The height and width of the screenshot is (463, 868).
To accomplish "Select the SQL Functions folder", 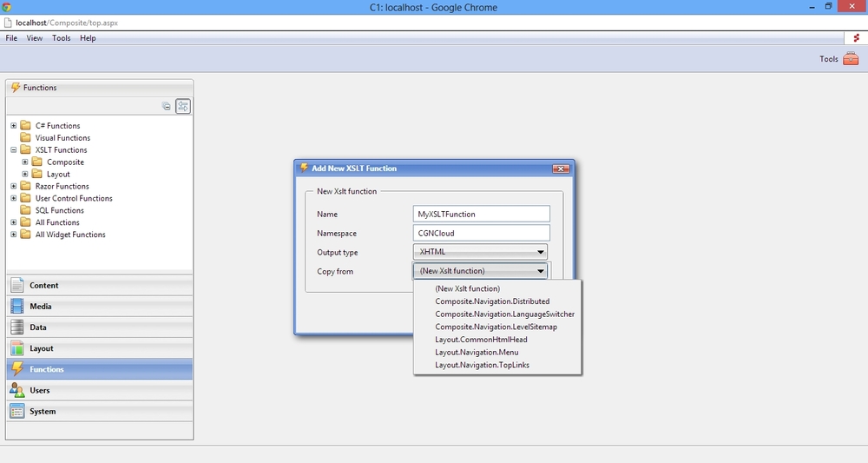I will 59,210.
